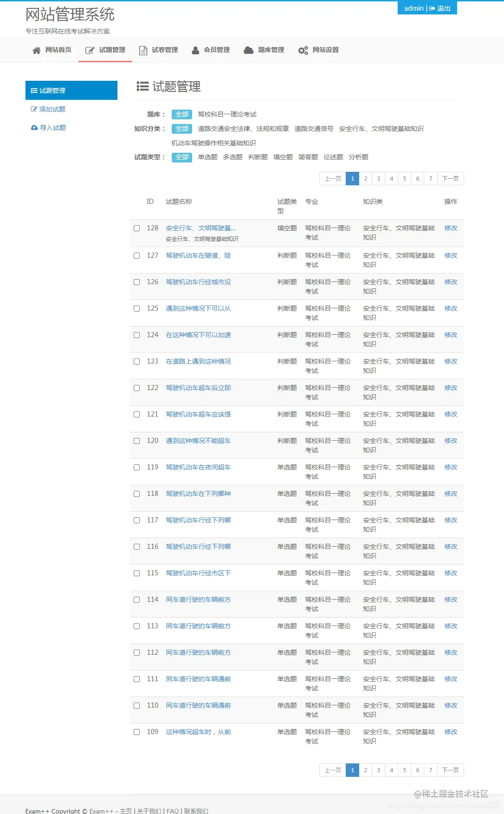The image size is (504, 814).
Task: Click 修改 for question 128
Action: pyautogui.click(x=451, y=228)
